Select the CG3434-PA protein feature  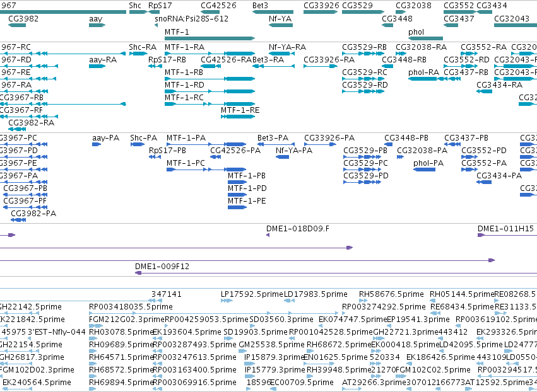484,182
